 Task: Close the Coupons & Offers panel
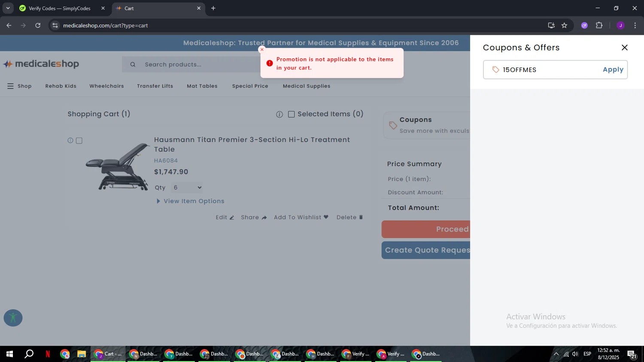coord(625,48)
